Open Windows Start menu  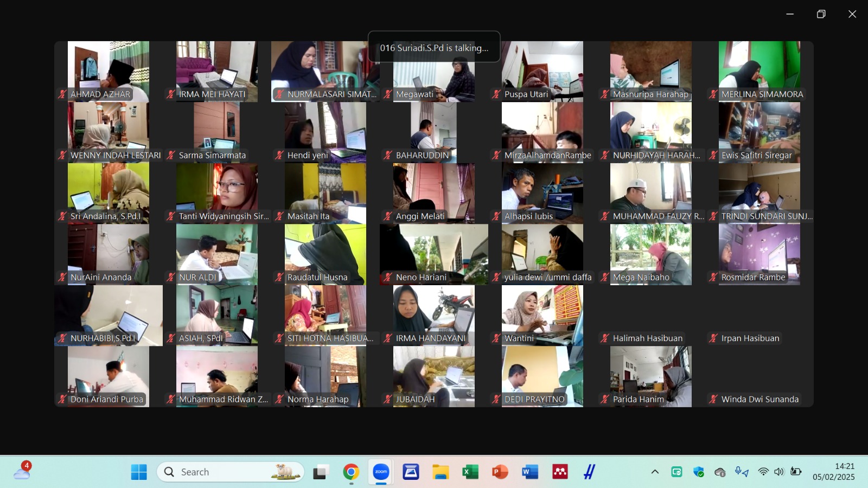tap(139, 472)
